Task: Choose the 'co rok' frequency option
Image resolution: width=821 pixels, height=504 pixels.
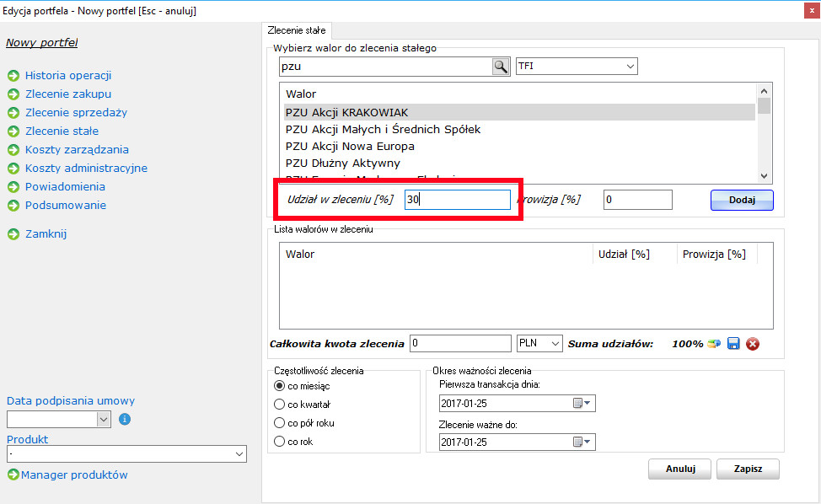Action: (x=280, y=442)
